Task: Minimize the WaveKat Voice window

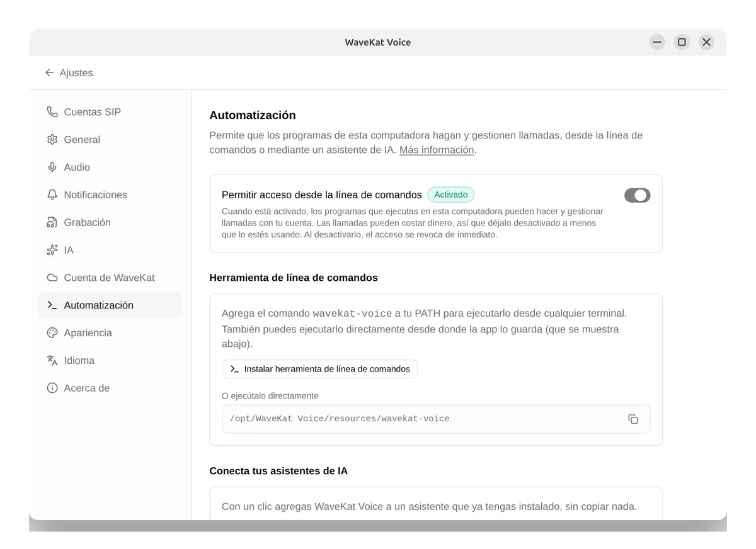Action: [x=657, y=42]
